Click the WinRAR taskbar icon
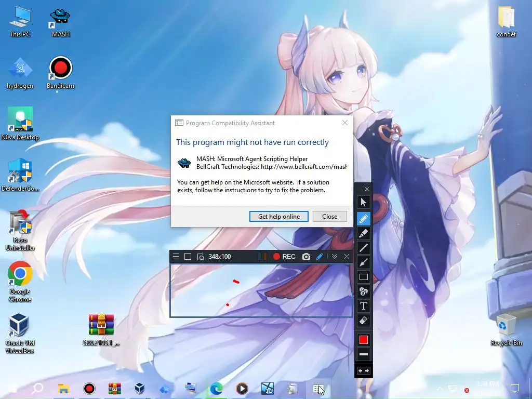 tap(115, 389)
